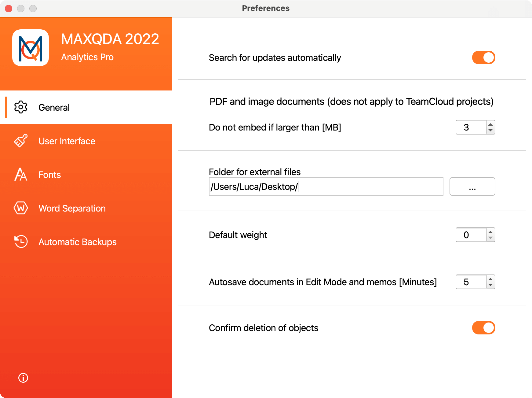Image resolution: width=532 pixels, height=398 pixels.
Task: Click the Default weight number field
Action: (471, 235)
